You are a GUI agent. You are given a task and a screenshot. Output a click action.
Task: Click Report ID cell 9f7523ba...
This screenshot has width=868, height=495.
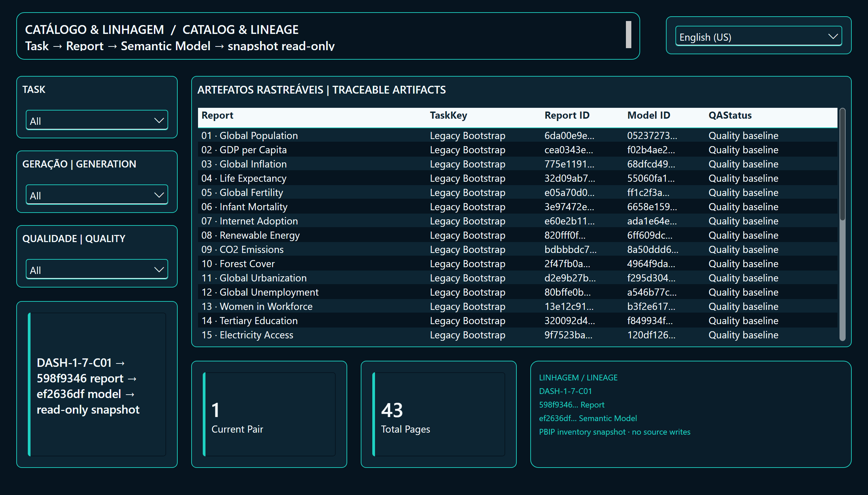pos(568,335)
